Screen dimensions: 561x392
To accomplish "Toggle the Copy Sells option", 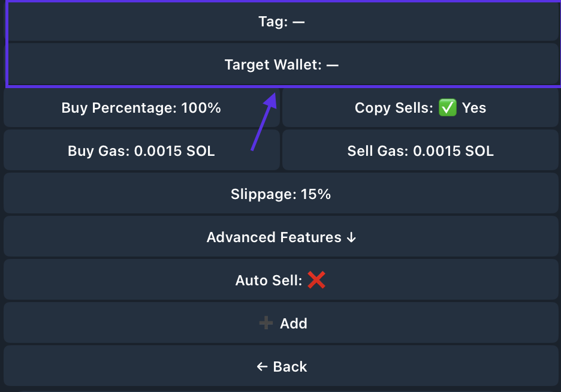I will [x=420, y=108].
